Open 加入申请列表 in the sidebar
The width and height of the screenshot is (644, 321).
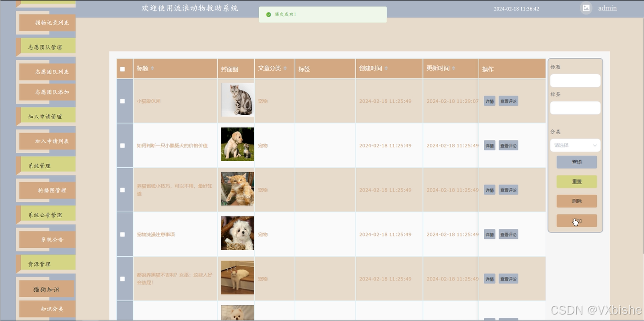(x=47, y=141)
